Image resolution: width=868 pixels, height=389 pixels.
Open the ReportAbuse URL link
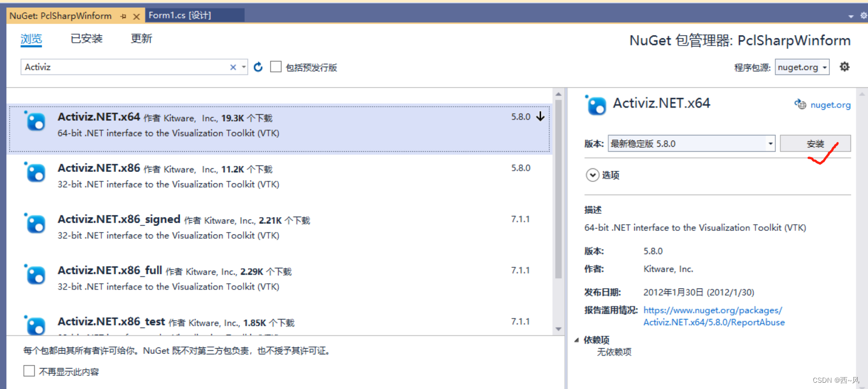(714, 316)
